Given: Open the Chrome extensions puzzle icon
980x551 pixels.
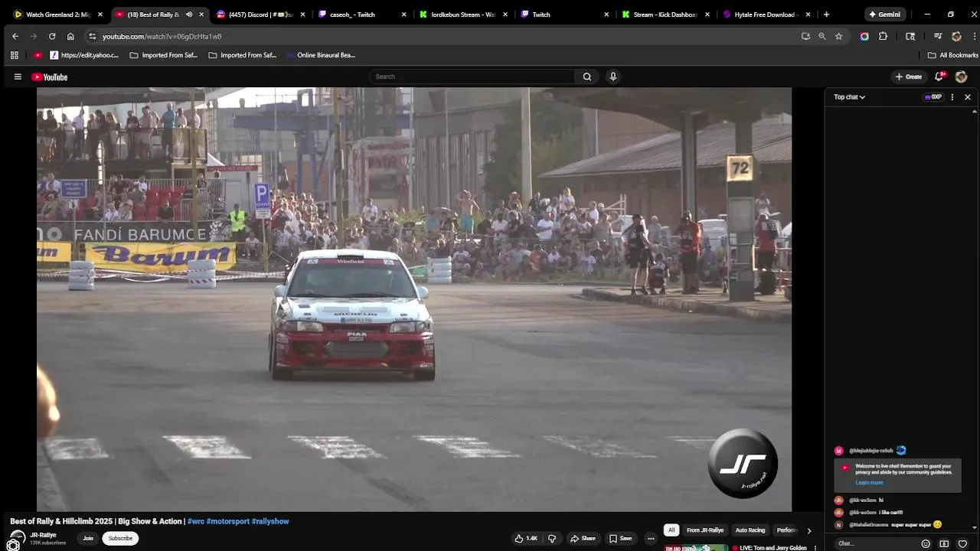Looking at the screenshot, I should [x=883, y=36].
